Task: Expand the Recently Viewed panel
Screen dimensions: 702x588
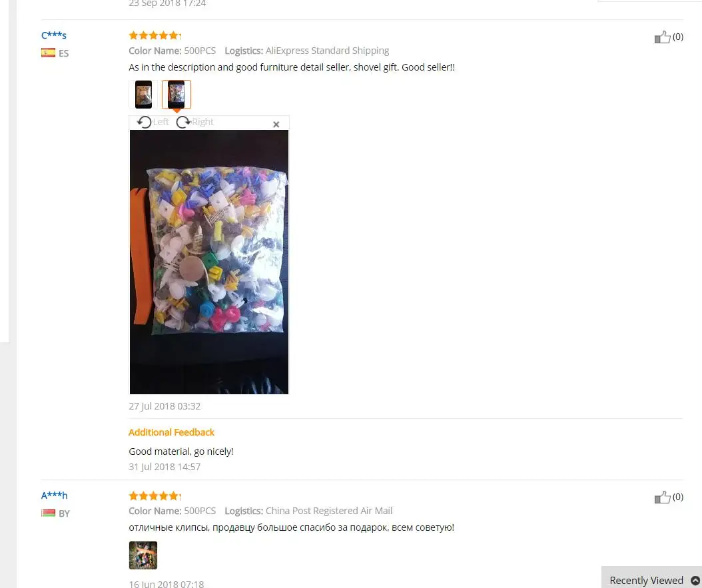Action: 651,580
